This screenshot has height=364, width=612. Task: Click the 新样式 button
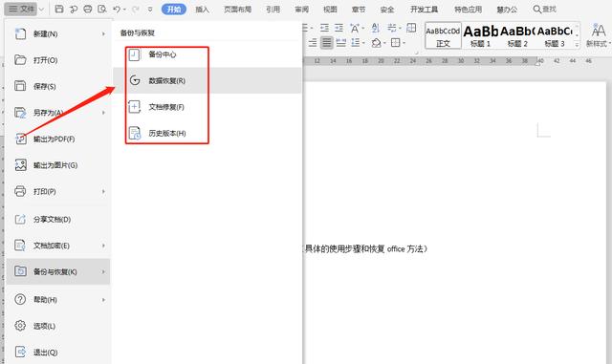pyautogui.click(x=598, y=35)
